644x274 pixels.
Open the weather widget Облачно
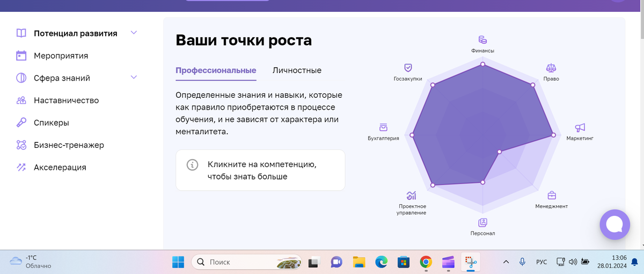point(31,262)
